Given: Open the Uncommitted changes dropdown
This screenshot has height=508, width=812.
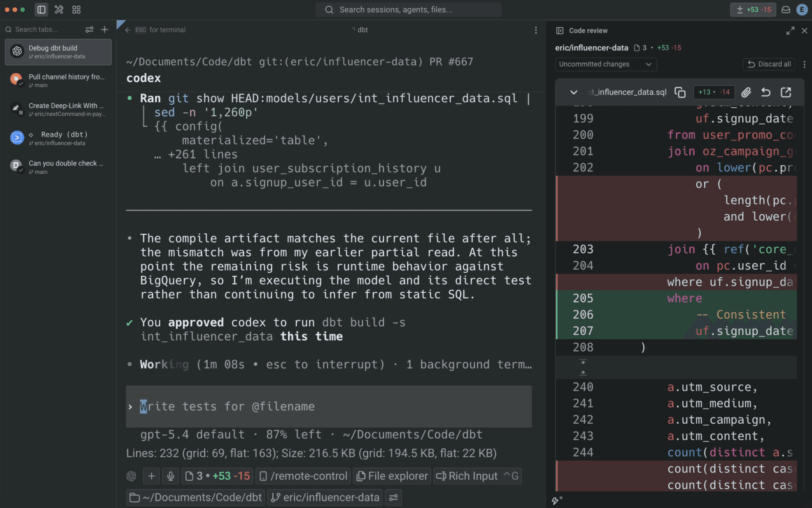Looking at the screenshot, I should pyautogui.click(x=606, y=64).
